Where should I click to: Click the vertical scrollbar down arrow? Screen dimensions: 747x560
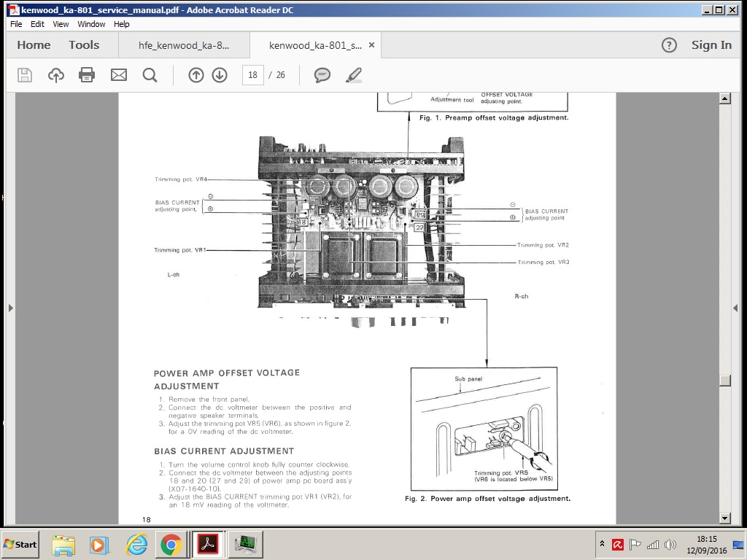(724, 518)
